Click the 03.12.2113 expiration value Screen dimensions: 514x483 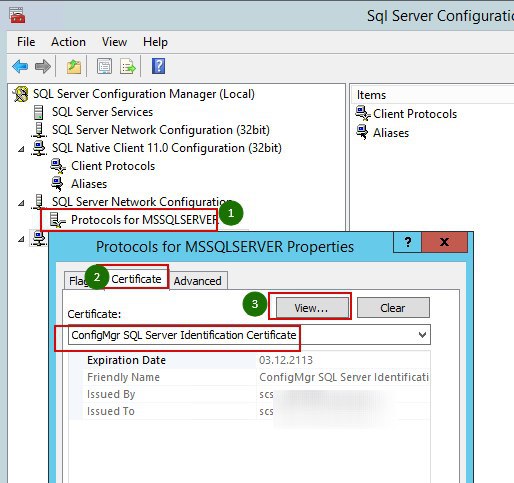coord(286,360)
